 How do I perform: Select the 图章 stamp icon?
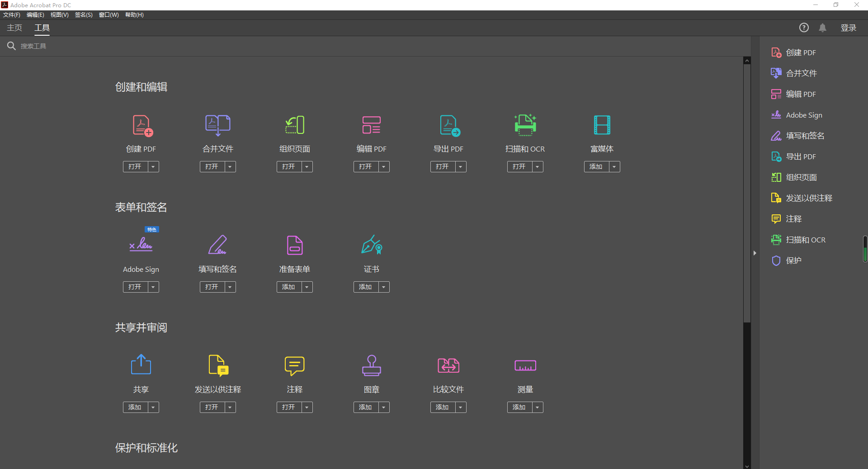(x=372, y=365)
